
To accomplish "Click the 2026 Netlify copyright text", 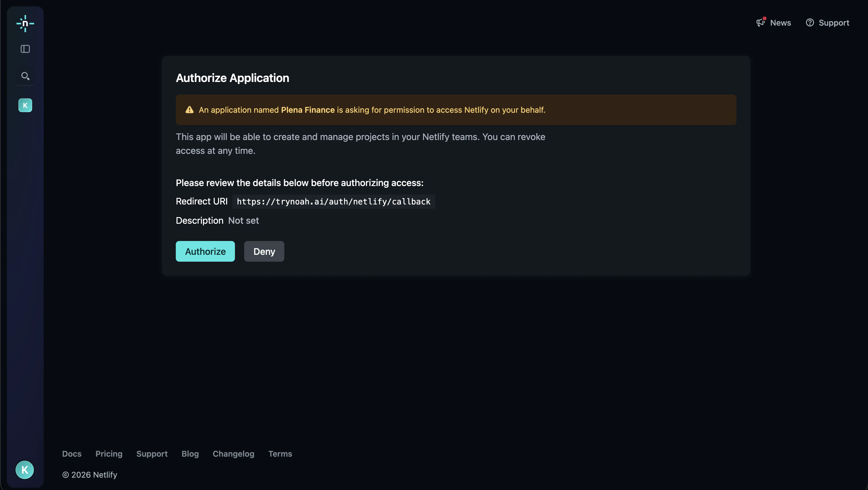I will [x=90, y=474].
